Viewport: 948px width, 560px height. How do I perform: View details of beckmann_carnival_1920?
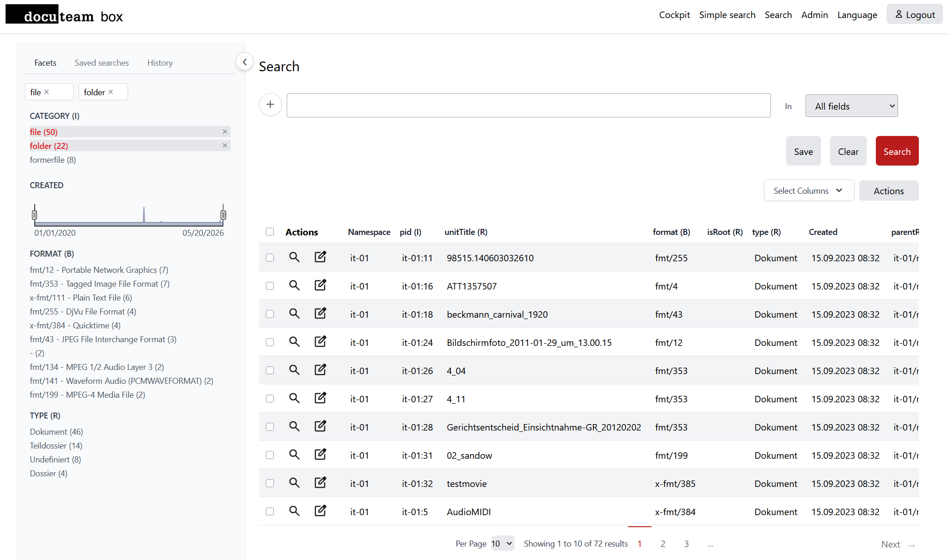pyautogui.click(x=294, y=314)
